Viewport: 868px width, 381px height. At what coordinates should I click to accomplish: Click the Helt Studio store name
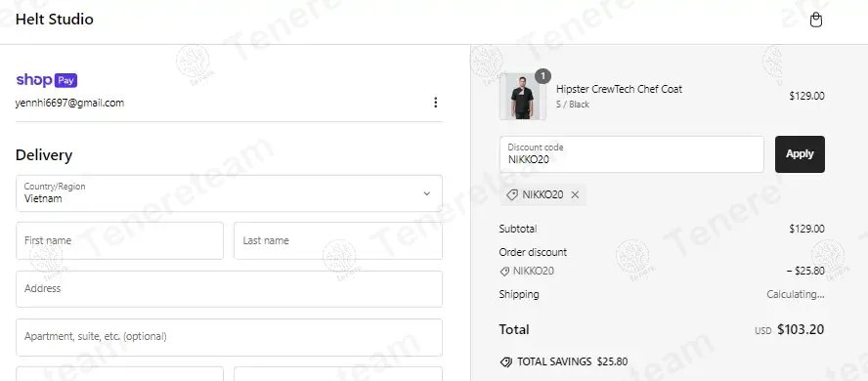[55, 20]
